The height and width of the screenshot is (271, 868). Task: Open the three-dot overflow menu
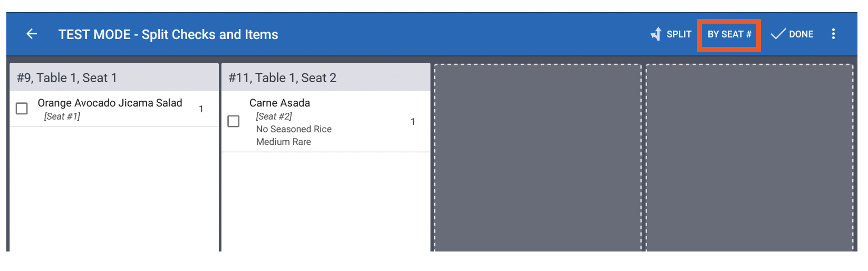tap(833, 34)
